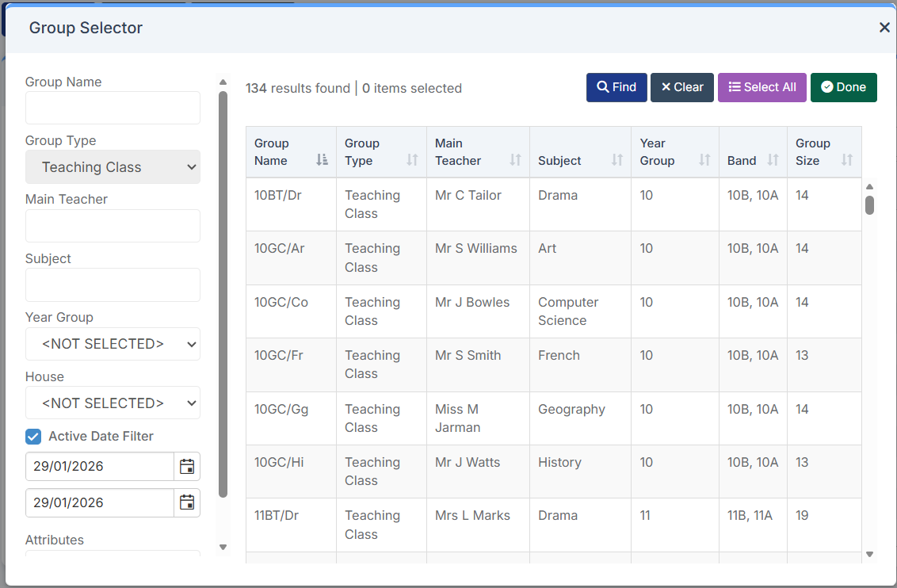Sort results by Subject column
This screenshot has height=588, width=897.
pyautogui.click(x=616, y=160)
